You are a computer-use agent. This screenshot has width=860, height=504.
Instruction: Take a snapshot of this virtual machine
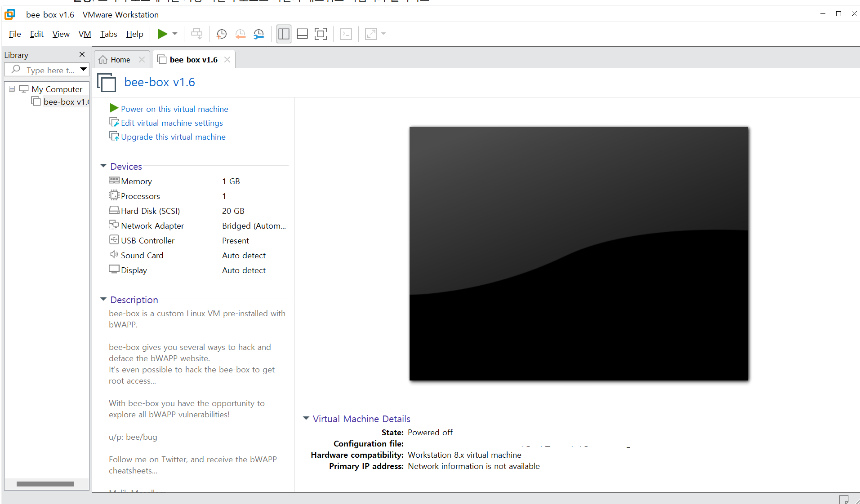[x=221, y=34]
